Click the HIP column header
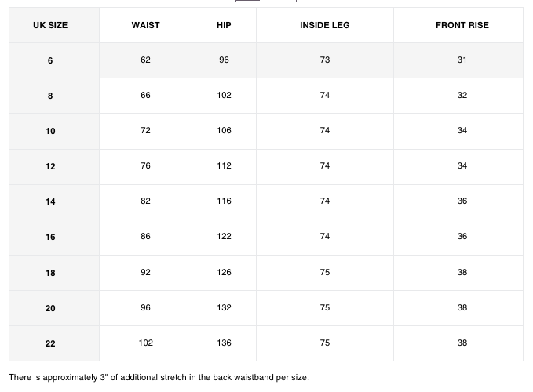This screenshot has height=392, width=533. (x=224, y=25)
